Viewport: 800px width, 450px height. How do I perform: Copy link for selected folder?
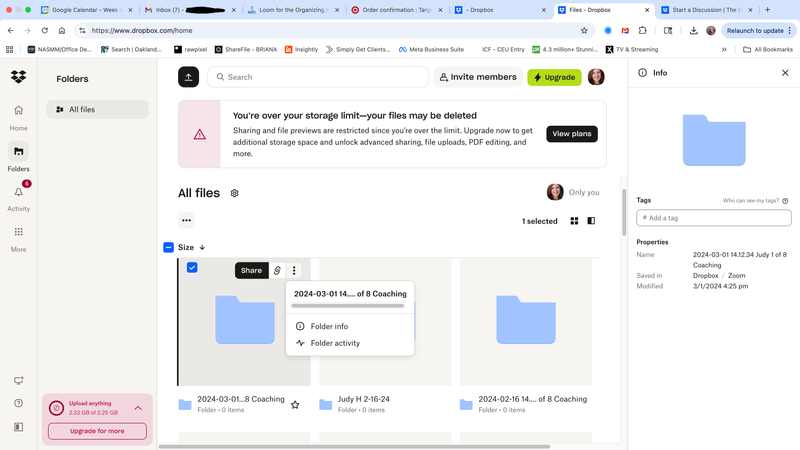click(x=277, y=270)
